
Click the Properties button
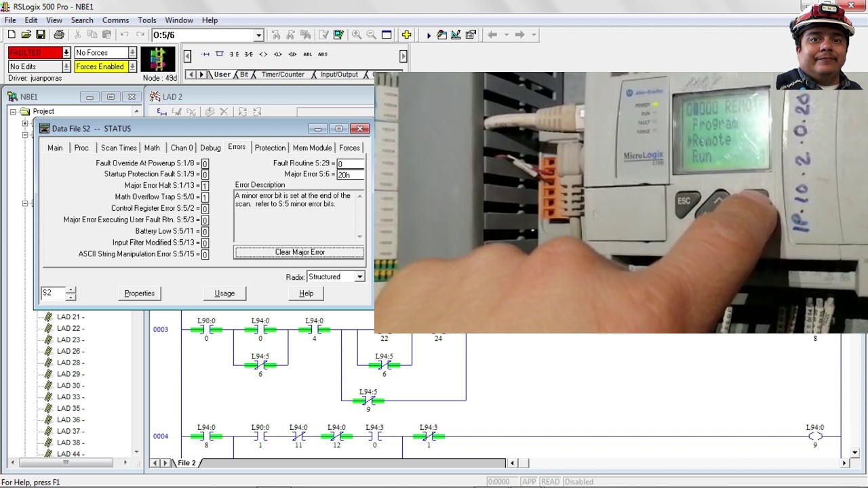[x=139, y=293]
